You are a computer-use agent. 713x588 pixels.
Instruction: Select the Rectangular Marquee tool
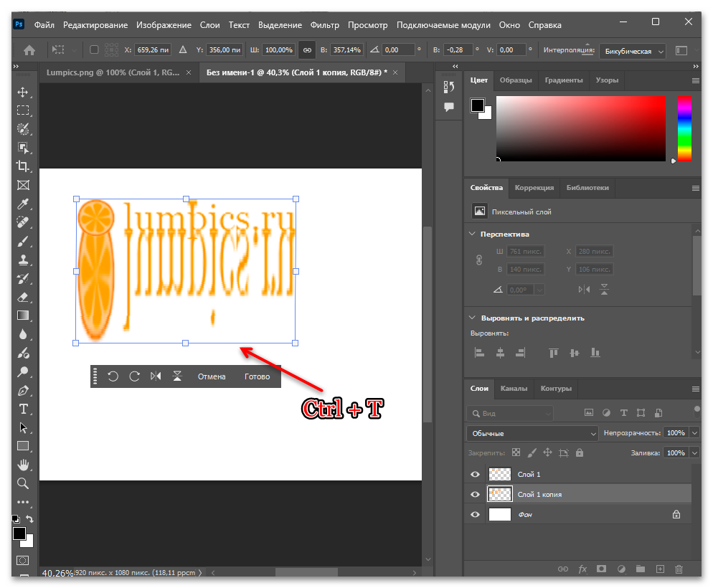(x=23, y=110)
